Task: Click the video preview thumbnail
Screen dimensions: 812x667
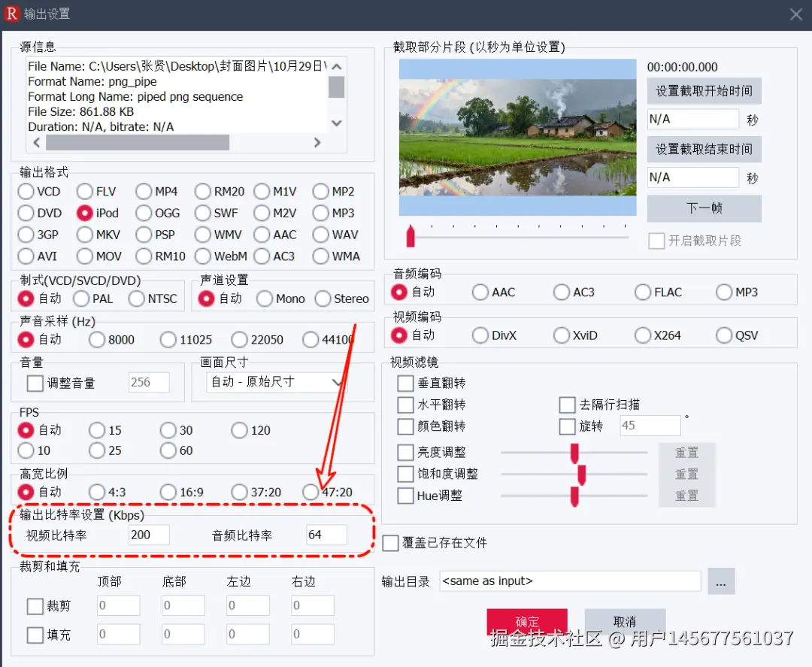Action: point(517,137)
